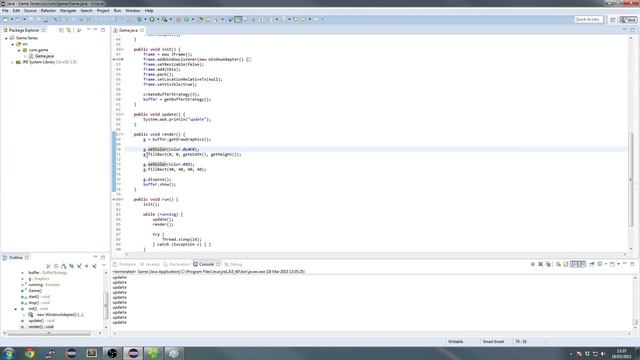Viewport: 640px width, 360px height.
Task: Click Collapse All in Package Explorer
Action: point(61,30)
